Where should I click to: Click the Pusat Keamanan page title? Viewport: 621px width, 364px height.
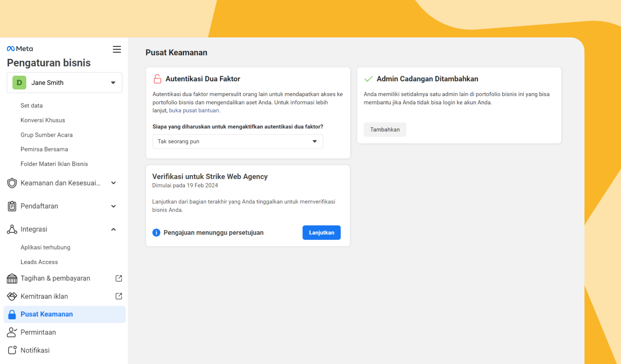coord(176,52)
